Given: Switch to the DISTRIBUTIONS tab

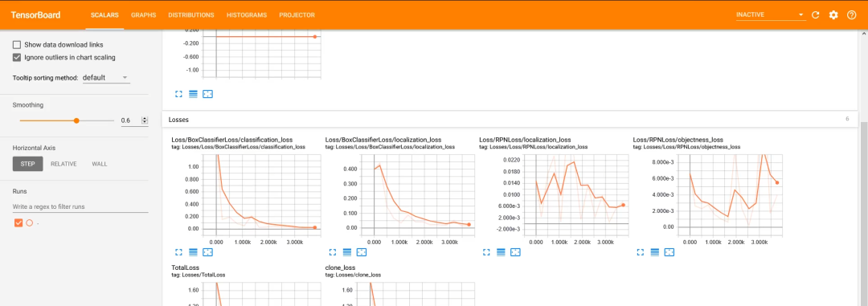Looking at the screenshot, I should 191,15.
